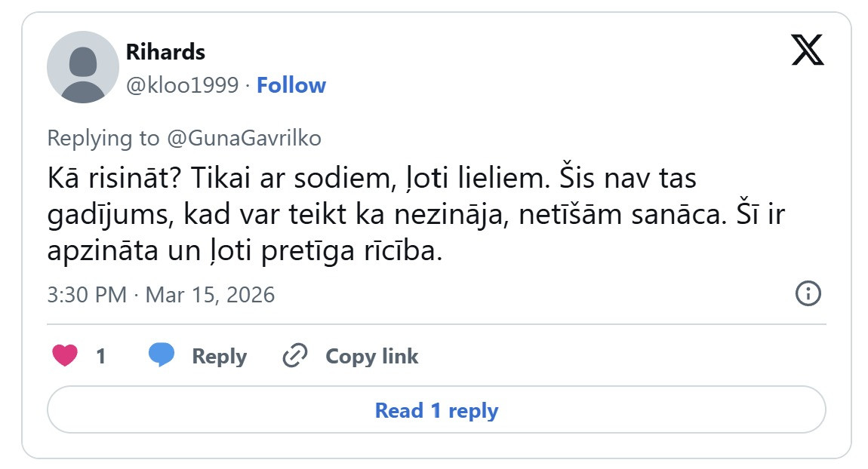Image resolution: width=868 pixels, height=469 pixels.
Task: Click the @kloo1999 handle
Action: pos(182,85)
